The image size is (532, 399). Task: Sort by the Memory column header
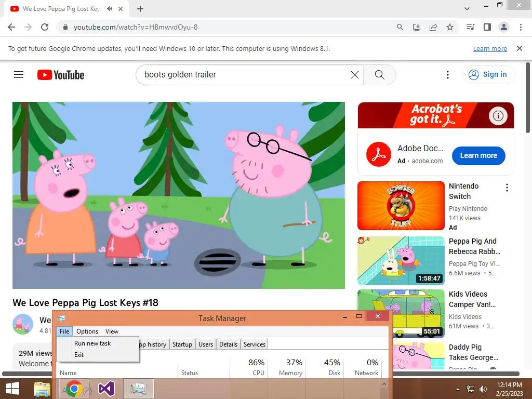pyautogui.click(x=287, y=367)
